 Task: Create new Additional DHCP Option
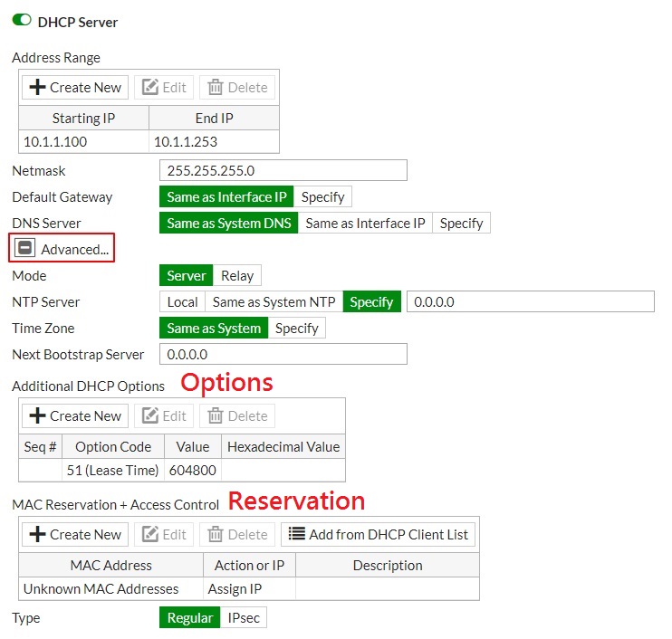click(x=75, y=415)
